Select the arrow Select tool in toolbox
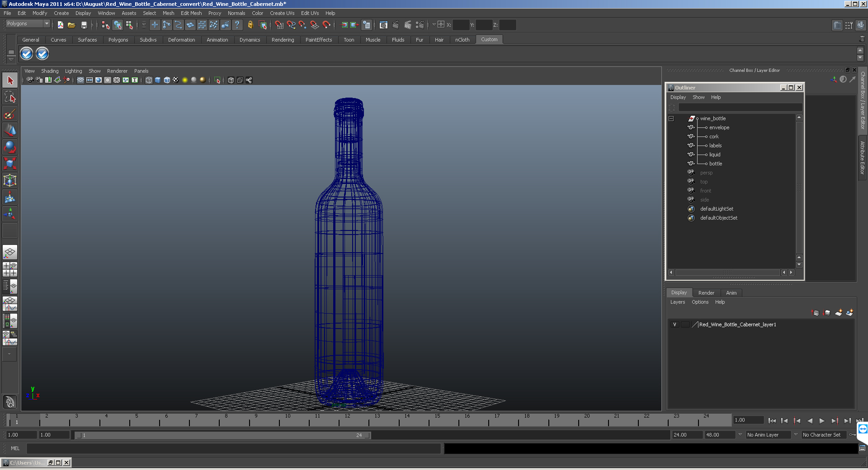Screen dimensions: 868x470 [10, 80]
